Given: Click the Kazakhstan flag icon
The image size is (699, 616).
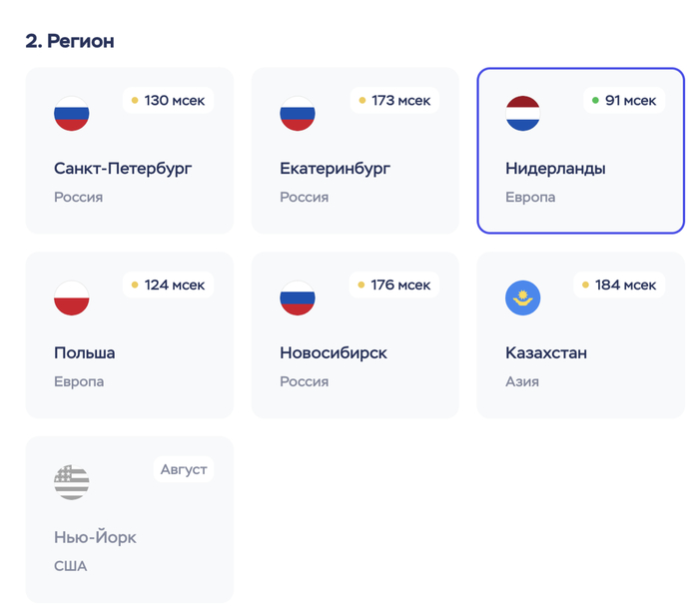Looking at the screenshot, I should point(523,299).
